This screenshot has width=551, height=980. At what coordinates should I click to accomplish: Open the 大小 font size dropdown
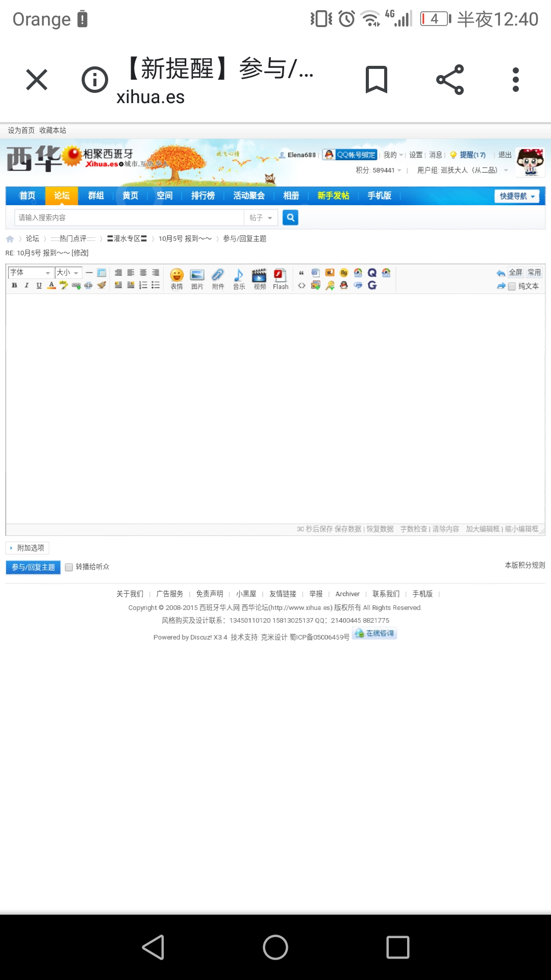point(68,273)
